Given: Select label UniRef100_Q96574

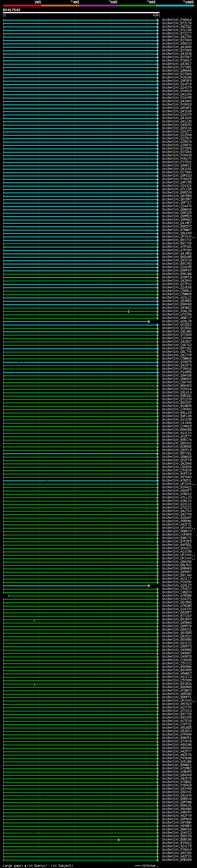Looking at the screenshot, I should click(x=177, y=626).
